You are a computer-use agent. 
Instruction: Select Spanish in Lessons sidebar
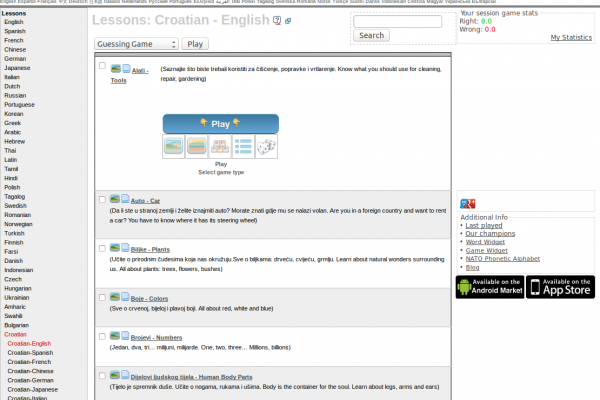tap(15, 31)
